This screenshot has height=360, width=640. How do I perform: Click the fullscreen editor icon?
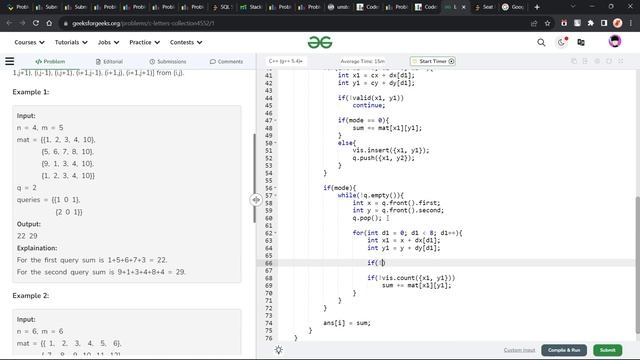click(621, 61)
